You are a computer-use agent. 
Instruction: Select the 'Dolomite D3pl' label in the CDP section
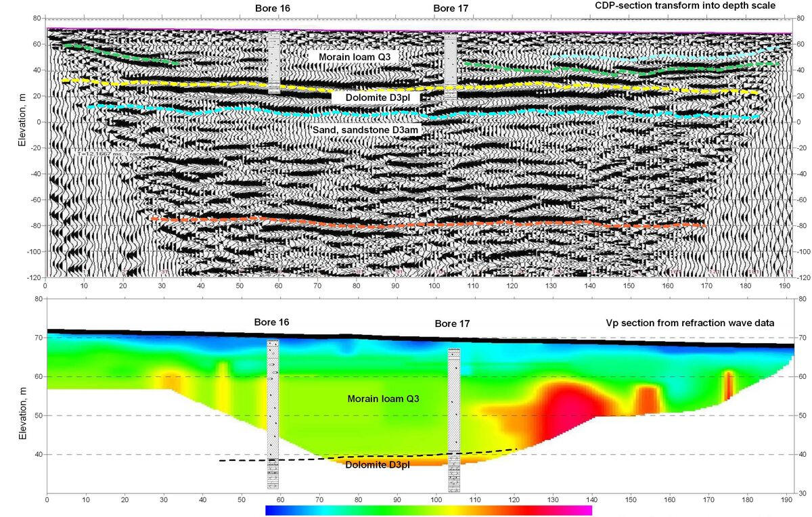point(376,98)
